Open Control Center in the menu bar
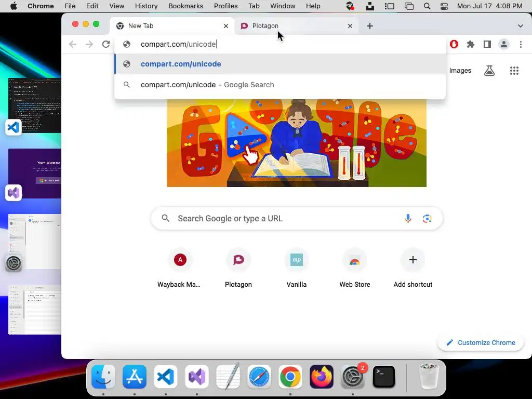Screen dimensions: 532x399 click(444, 6)
